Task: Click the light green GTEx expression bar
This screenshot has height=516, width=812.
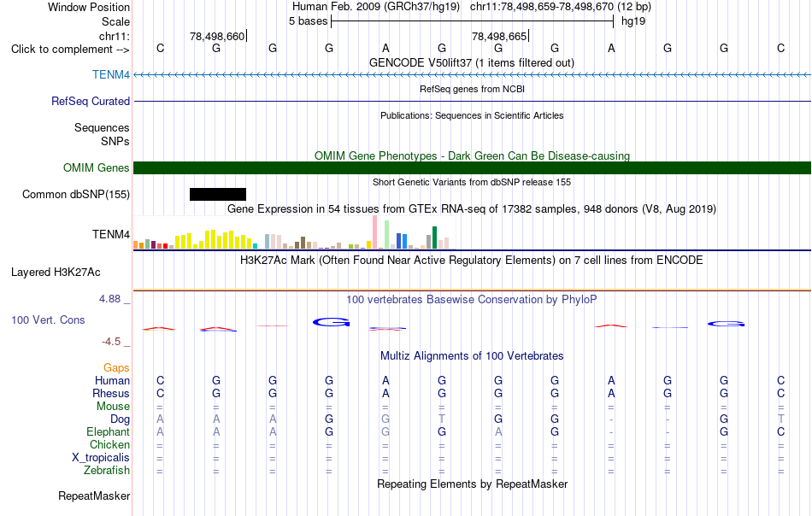Action: (x=386, y=234)
